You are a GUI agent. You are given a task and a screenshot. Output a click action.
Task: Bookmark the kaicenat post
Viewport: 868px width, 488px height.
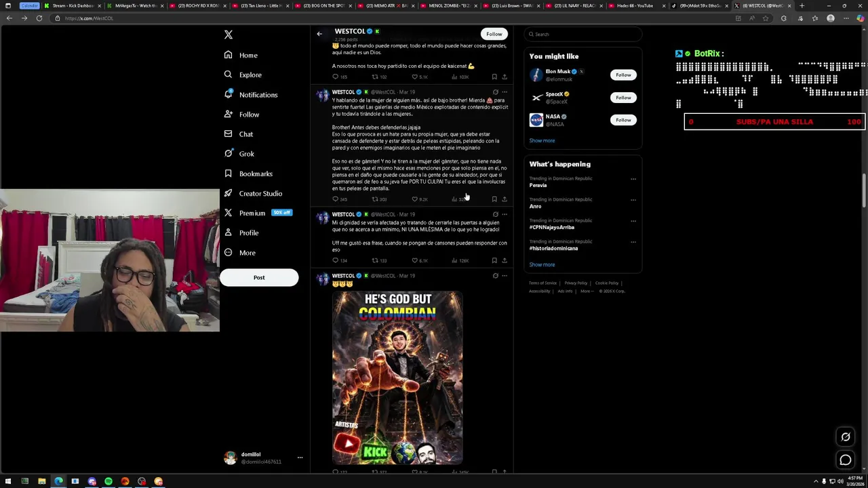[494, 77]
